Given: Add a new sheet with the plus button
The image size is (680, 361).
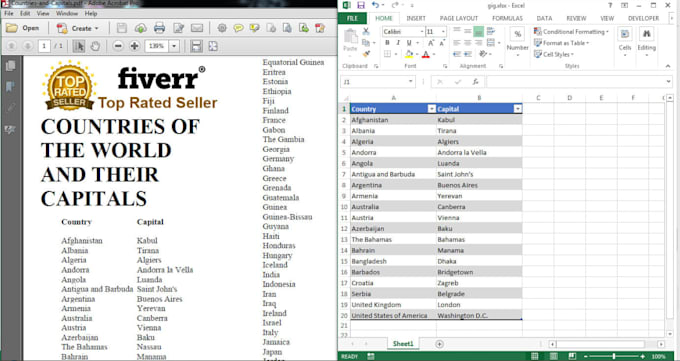Looking at the screenshot, I should click(439, 344).
